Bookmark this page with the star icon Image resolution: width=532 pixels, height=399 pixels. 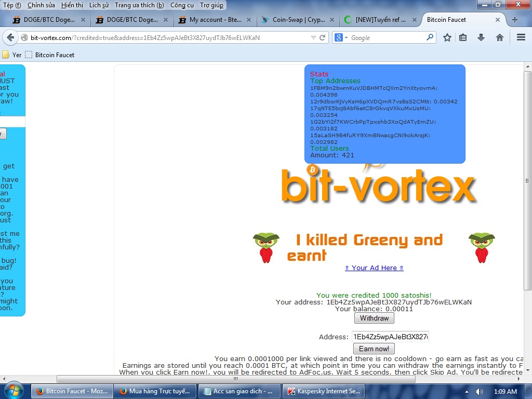coord(447,37)
